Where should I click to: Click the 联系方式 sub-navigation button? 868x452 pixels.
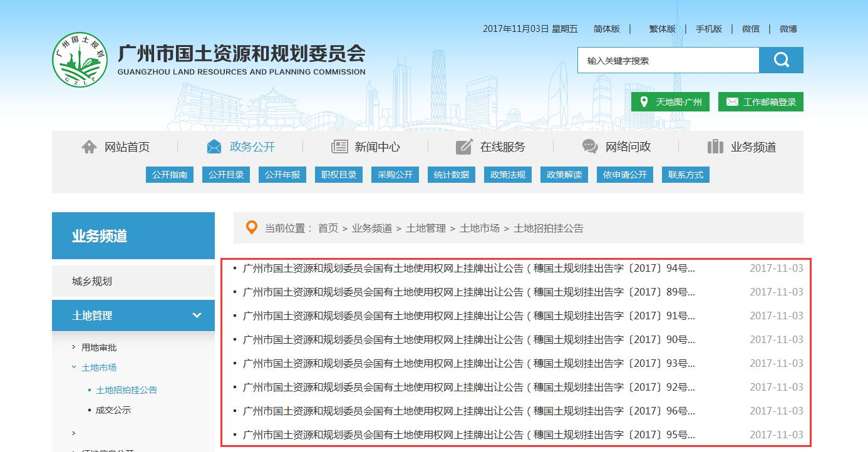[686, 175]
